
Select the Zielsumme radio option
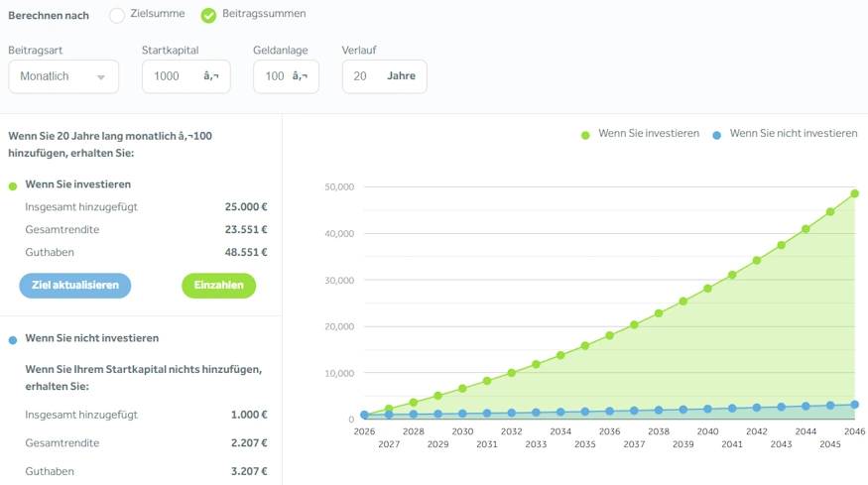(x=117, y=15)
